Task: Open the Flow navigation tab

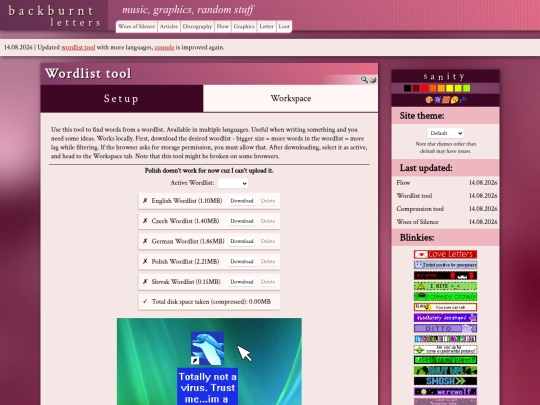Action: pyautogui.click(x=222, y=27)
